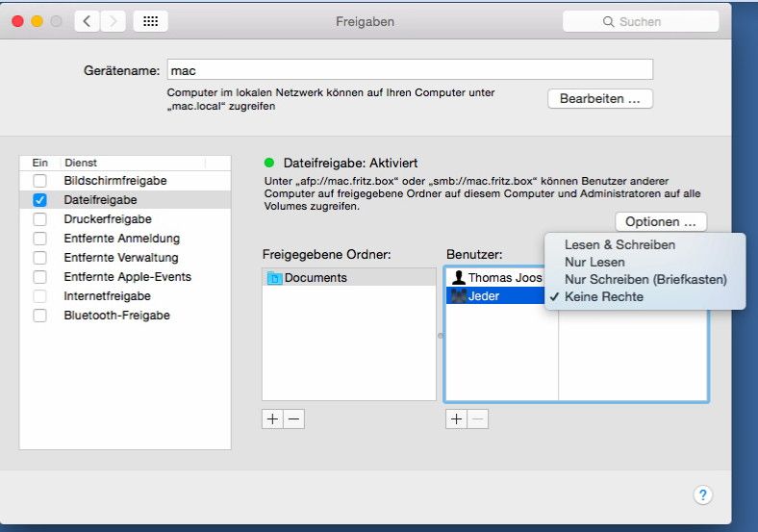The image size is (758, 532).
Task: Click the magnifier icon in search
Action: [608, 22]
